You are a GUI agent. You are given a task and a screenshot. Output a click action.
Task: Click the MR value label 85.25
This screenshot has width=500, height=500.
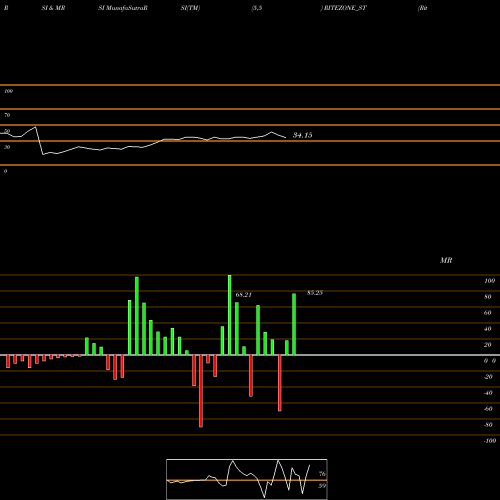pos(315,293)
